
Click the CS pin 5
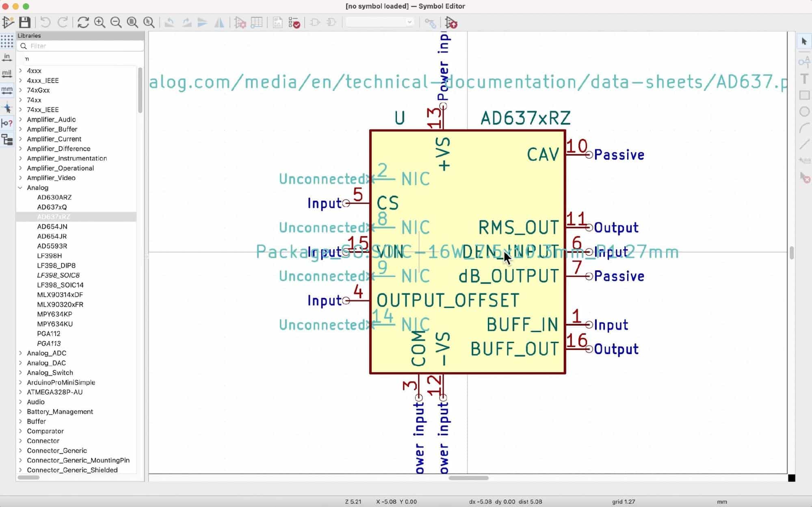pyautogui.click(x=357, y=203)
